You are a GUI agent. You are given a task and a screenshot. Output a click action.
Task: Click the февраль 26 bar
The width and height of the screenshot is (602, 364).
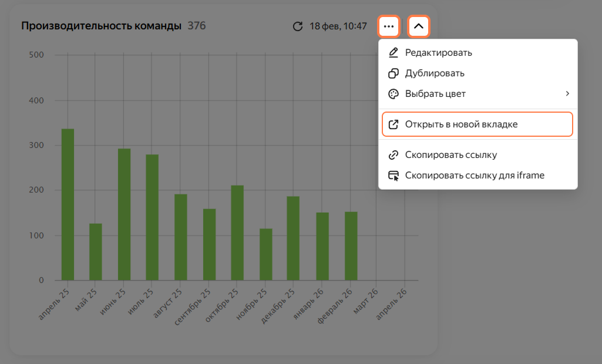coord(351,246)
